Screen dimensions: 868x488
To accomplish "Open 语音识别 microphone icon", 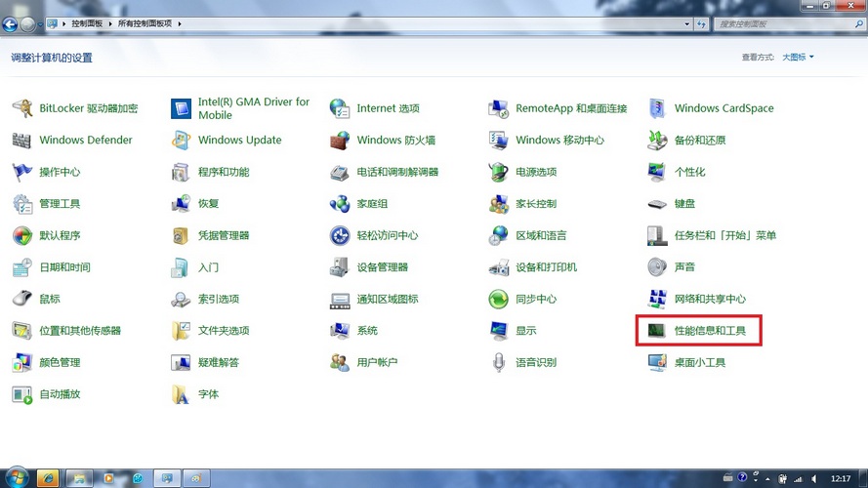I will pyautogui.click(x=499, y=362).
